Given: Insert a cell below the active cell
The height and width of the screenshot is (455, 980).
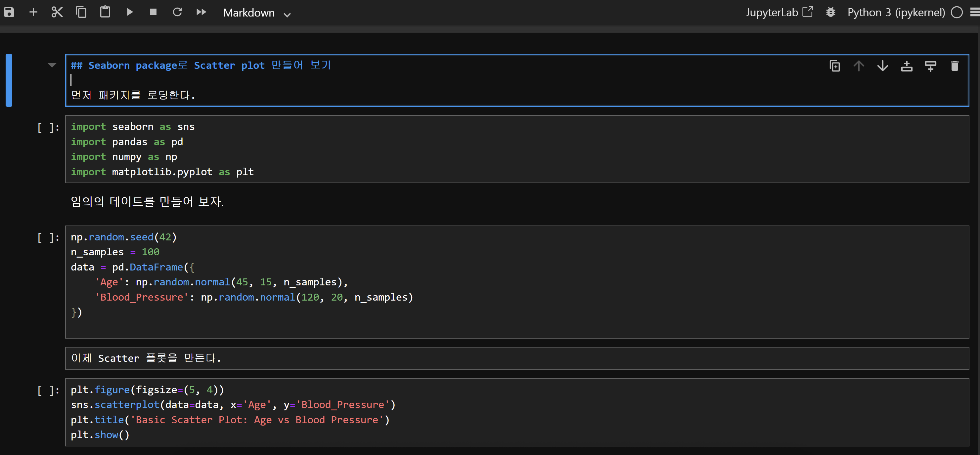Looking at the screenshot, I should click(931, 66).
